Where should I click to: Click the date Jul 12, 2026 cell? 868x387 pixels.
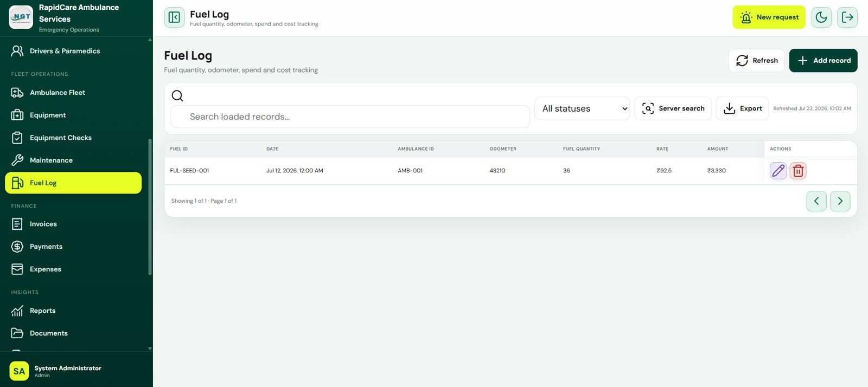tap(295, 171)
